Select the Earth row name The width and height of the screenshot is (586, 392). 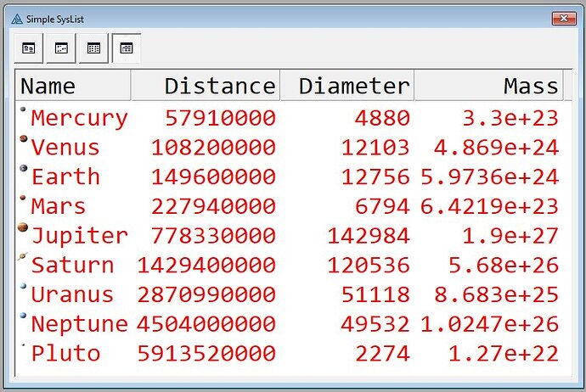pos(65,176)
